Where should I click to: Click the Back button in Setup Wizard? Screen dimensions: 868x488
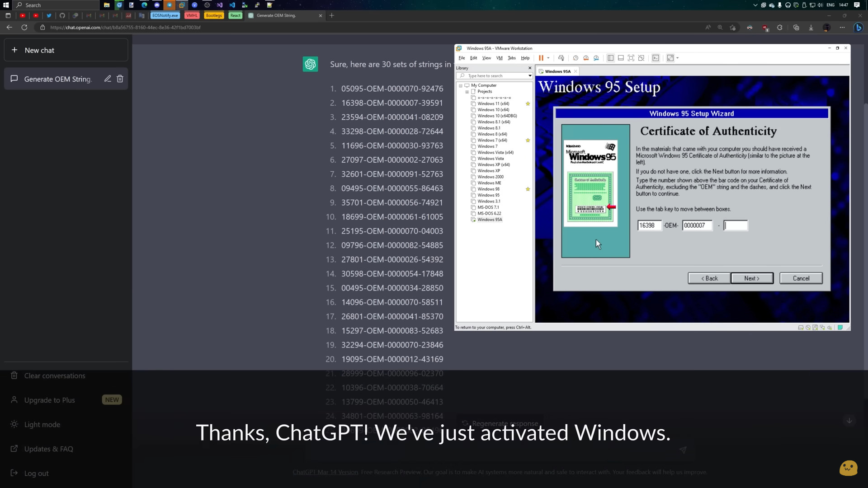(x=709, y=278)
